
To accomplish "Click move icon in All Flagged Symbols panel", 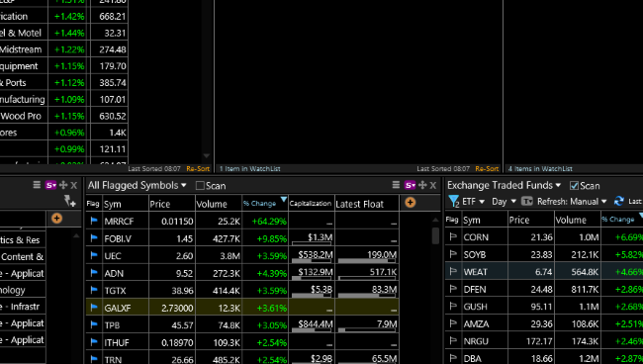I will 422,185.
